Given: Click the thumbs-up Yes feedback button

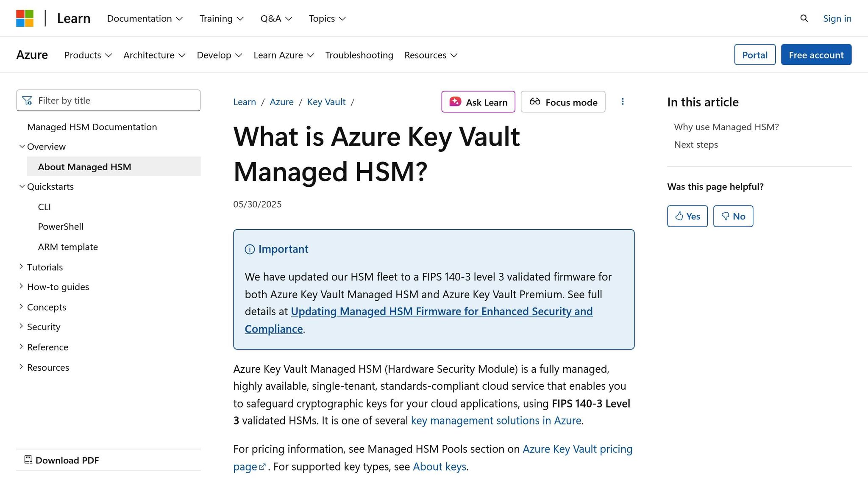Looking at the screenshot, I should click(687, 216).
